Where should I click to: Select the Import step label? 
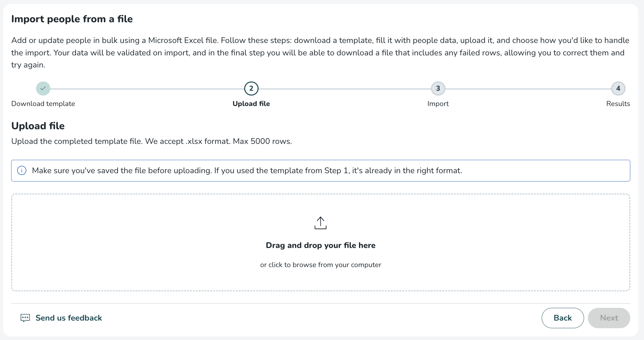[x=438, y=104]
